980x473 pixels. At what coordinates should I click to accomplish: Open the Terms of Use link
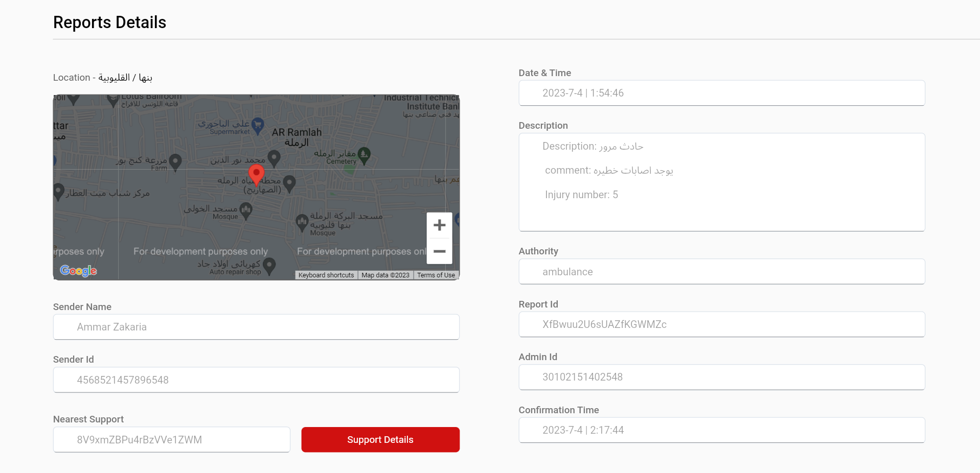coord(436,275)
